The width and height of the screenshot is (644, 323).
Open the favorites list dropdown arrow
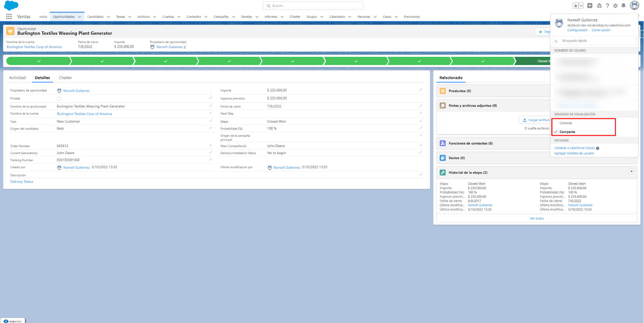[x=581, y=5]
